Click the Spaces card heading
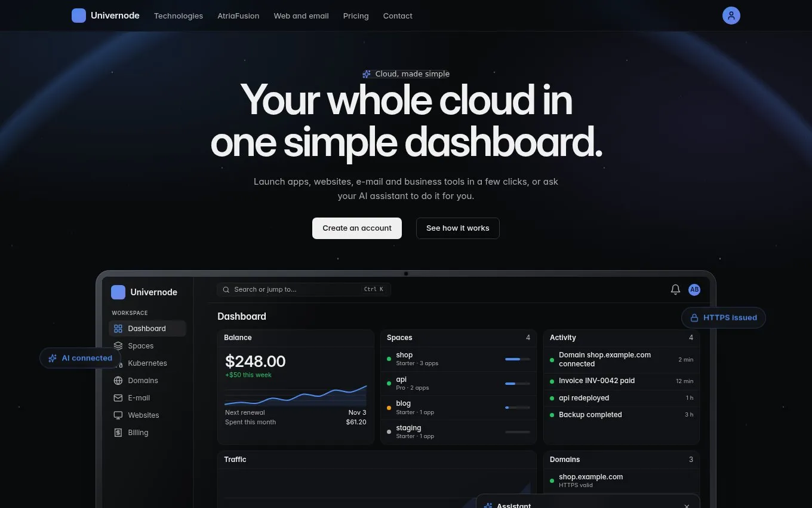The image size is (812, 508). click(399, 338)
